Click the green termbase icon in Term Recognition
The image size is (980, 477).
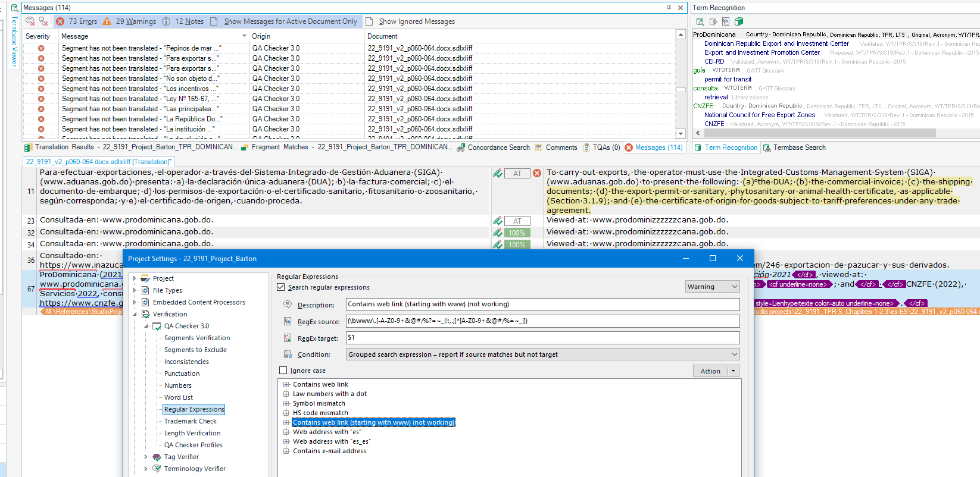coord(739,21)
